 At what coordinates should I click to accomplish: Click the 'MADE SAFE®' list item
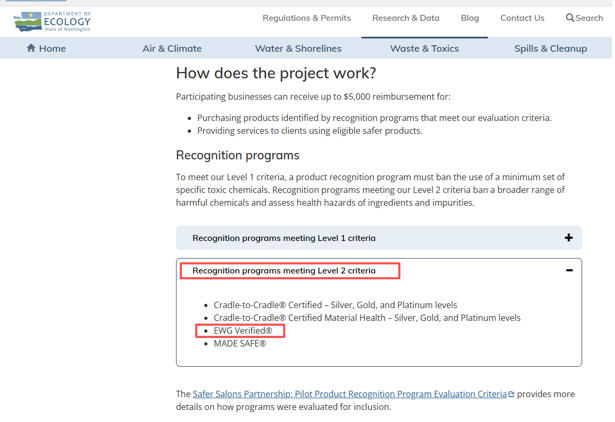(x=240, y=344)
